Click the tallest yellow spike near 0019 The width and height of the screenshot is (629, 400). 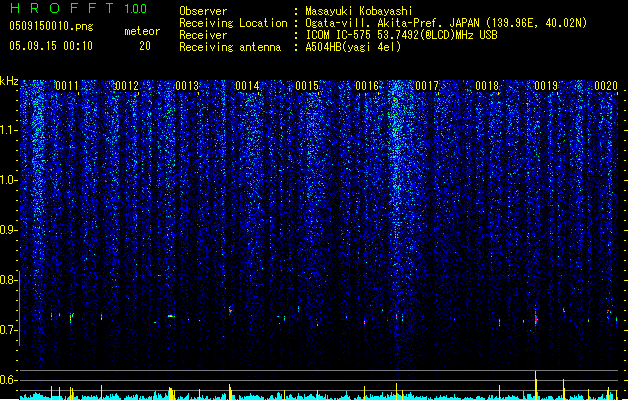536,385
